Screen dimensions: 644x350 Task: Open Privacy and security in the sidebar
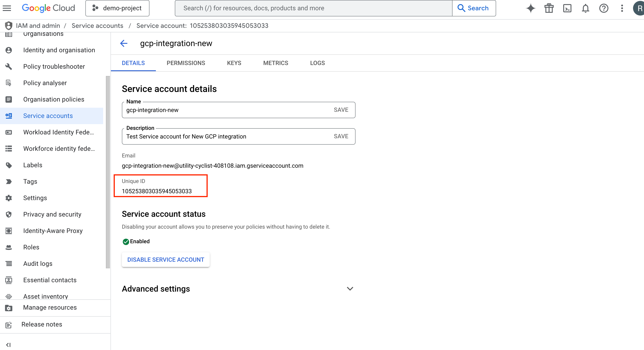point(52,214)
